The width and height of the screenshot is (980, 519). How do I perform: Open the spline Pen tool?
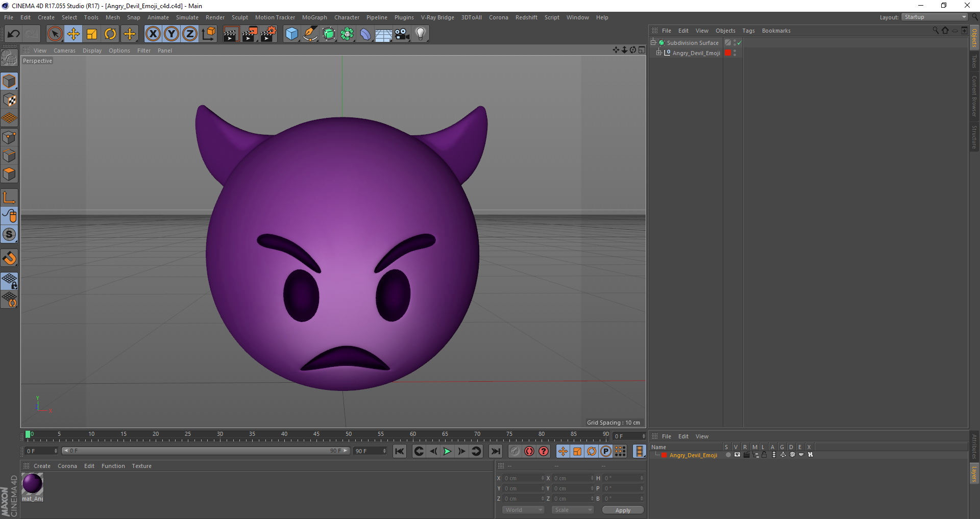(x=310, y=34)
